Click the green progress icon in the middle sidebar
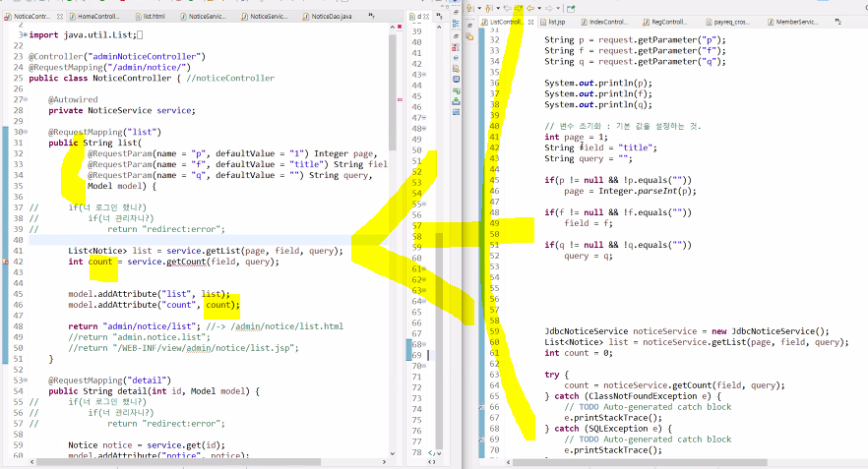The image size is (868, 469). click(457, 91)
